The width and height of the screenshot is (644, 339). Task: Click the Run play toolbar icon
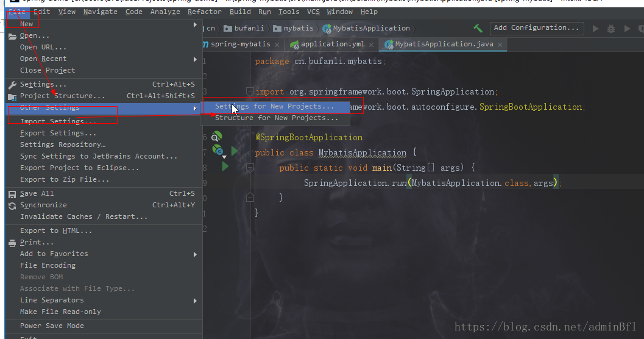595,29
